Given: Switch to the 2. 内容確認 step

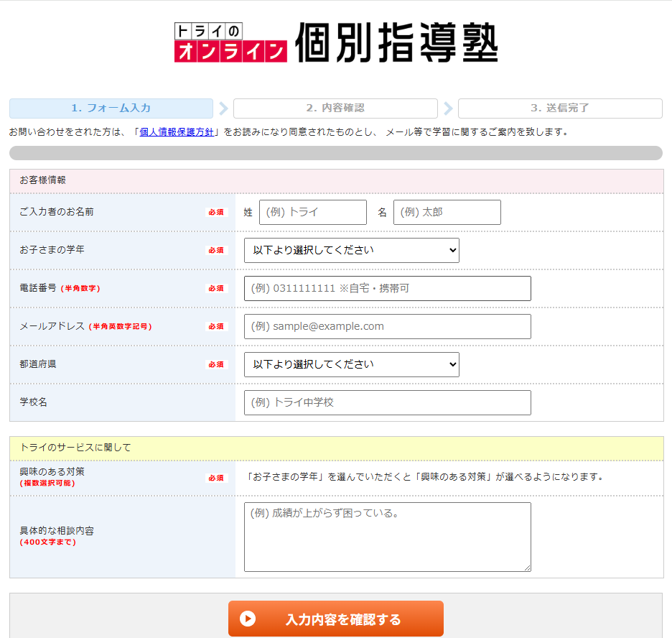Looking at the screenshot, I should click(x=335, y=108).
